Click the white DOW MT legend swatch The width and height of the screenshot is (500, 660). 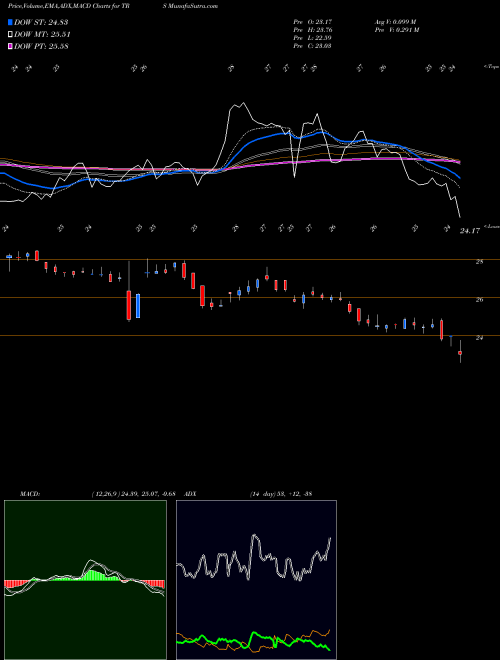click(x=10, y=35)
